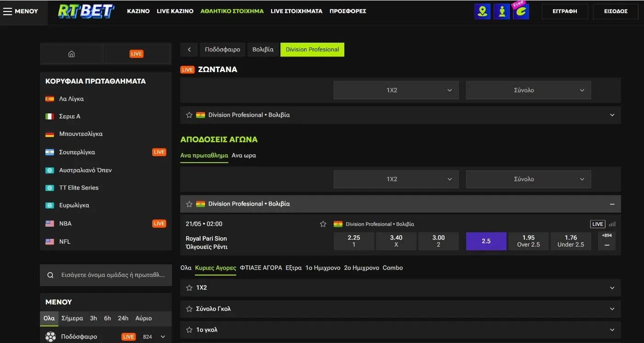Collapse the +894 extra markets button
This screenshot has height=343, width=644.
(607, 241)
